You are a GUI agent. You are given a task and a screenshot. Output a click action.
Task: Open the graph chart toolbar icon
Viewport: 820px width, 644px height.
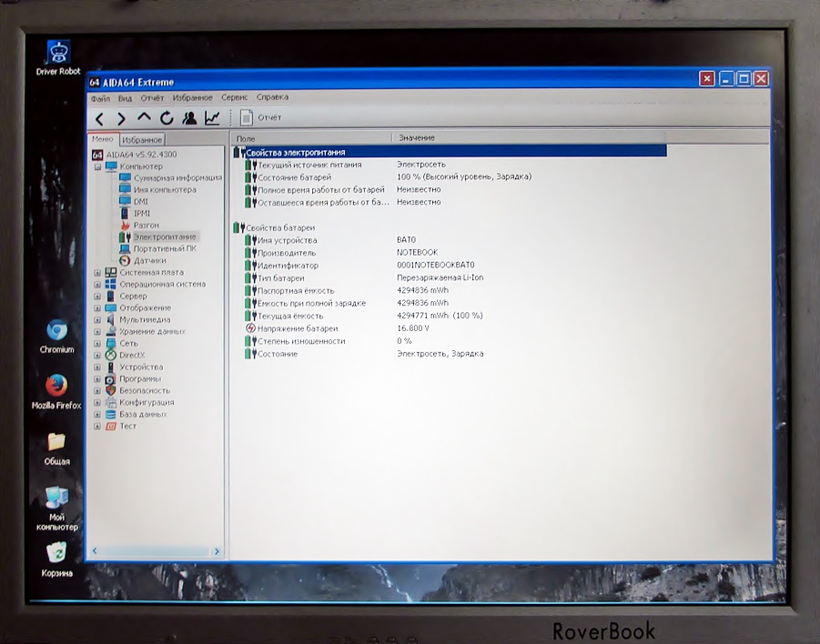click(212, 118)
